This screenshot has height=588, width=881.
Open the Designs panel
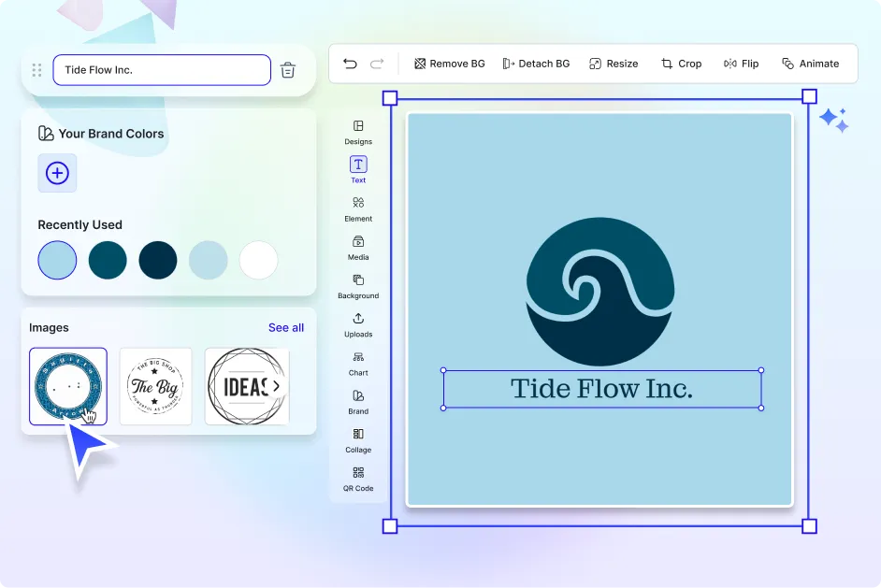click(x=357, y=134)
